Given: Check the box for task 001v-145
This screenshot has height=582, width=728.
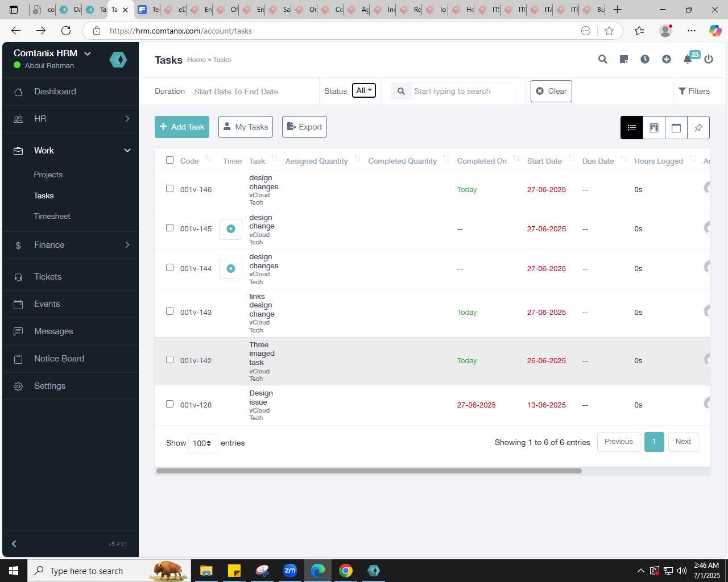Looking at the screenshot, I should coord(169,228).
